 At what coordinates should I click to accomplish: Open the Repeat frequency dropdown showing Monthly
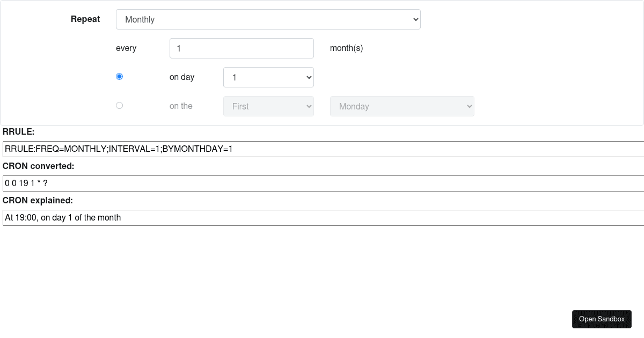[x=268, y=19]
